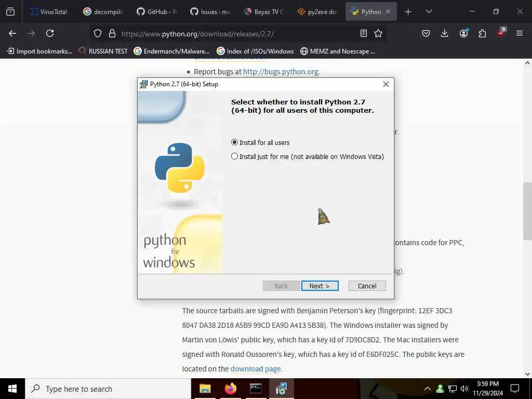This screenshot has height=399, width=532.
Task: List all tabs with the chevron dropdown
Action: 429,11
